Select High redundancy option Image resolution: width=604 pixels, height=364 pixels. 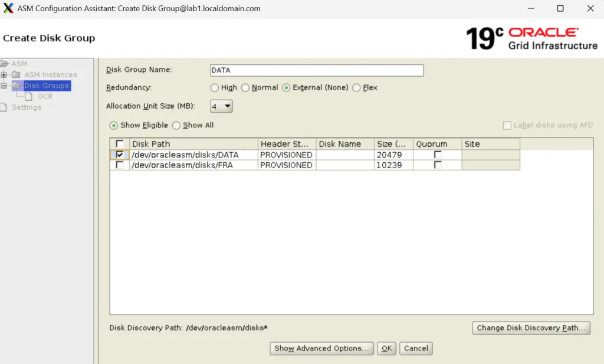click(214, 88)
